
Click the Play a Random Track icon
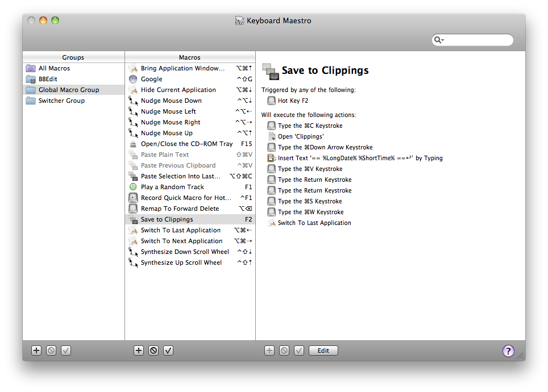point(133,187)
